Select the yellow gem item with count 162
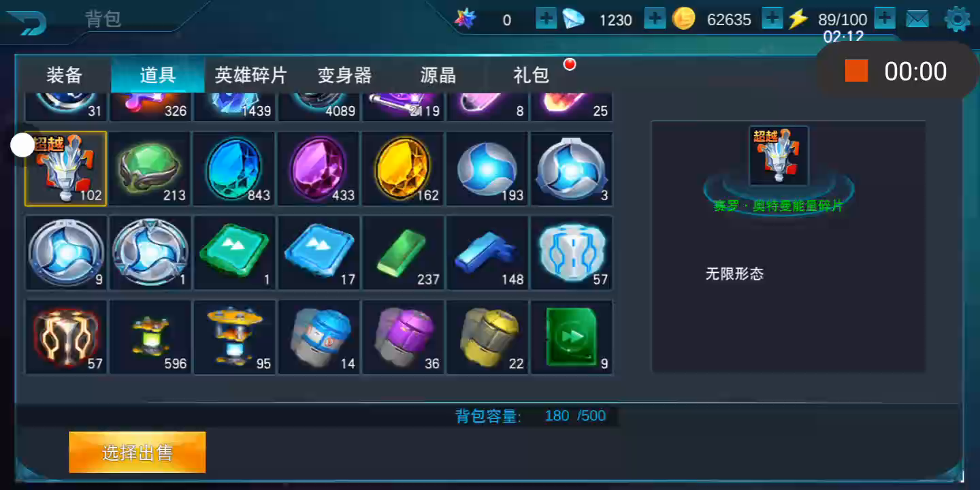Image resolution: width=980 pixels, height=490 pixels. point(403,169)
